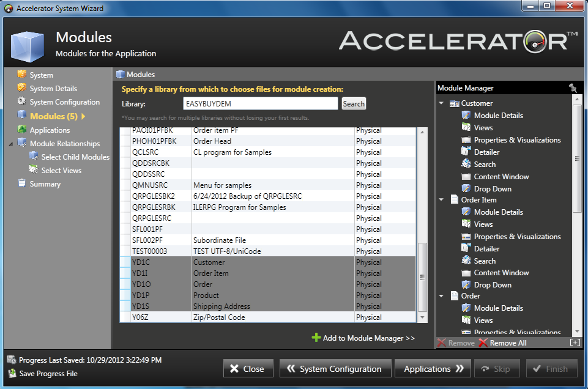588x389 pixels.
Task: Toggle row selector for YD1P Product
Action: click(x=125, y=295)
